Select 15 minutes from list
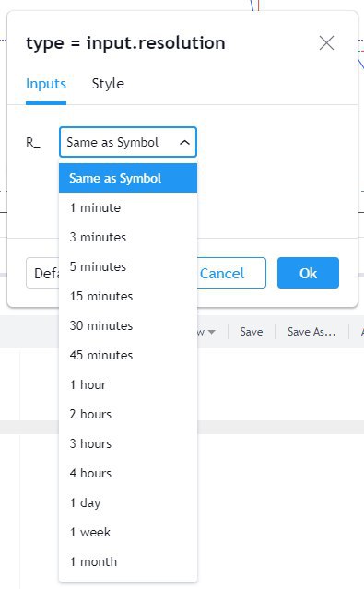This screenshot has width=364, height=589. point(128,296)
